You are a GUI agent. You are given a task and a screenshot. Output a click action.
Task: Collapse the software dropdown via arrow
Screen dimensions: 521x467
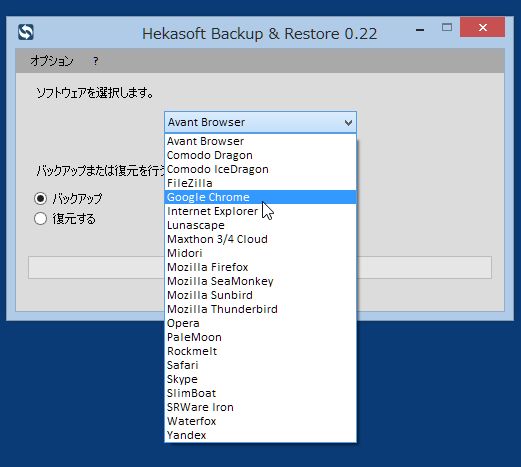(x=348, y=123)
